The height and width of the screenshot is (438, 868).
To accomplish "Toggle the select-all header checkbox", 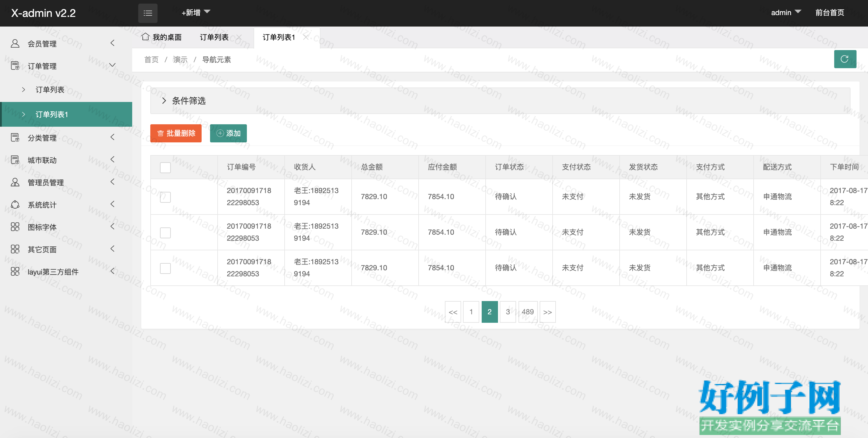I will [x=165, y=167].
